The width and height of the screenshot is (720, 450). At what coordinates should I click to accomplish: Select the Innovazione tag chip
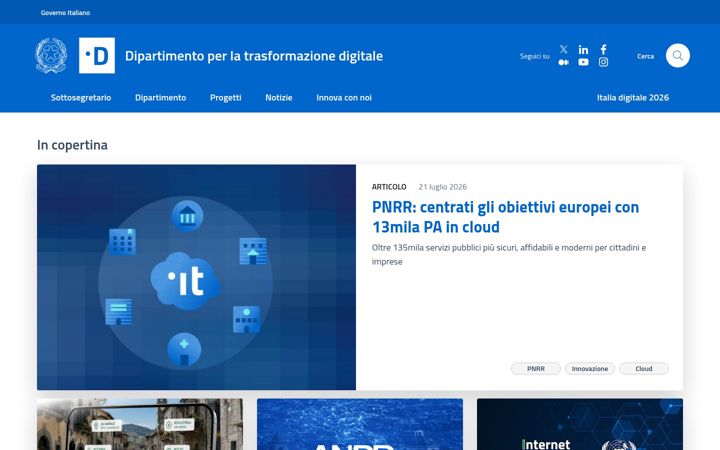590,368
